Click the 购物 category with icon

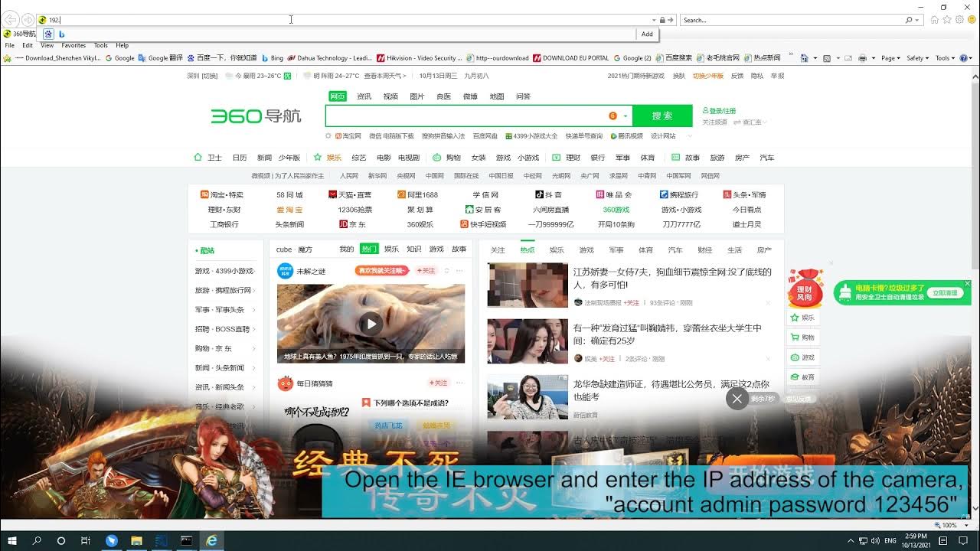tap(447, 158)
